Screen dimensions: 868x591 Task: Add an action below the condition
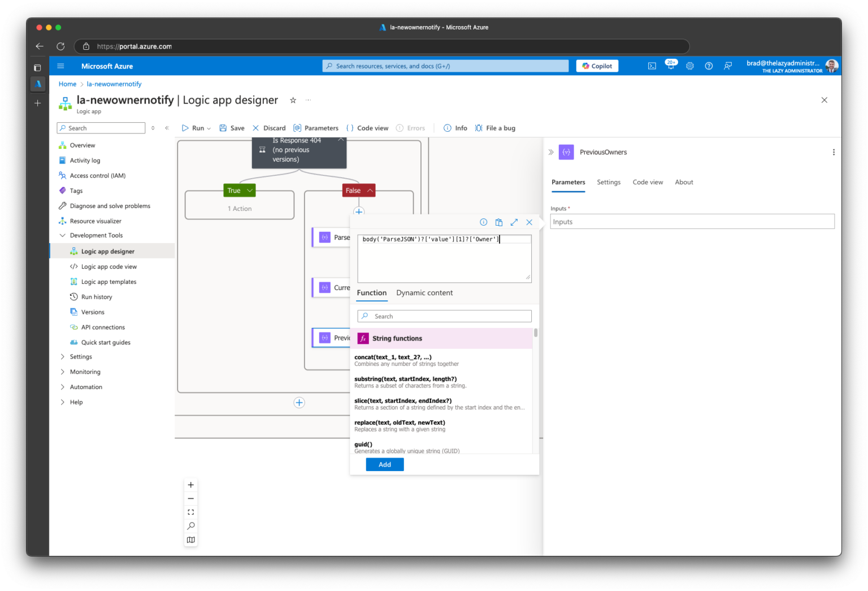click(x=300, y=403)
